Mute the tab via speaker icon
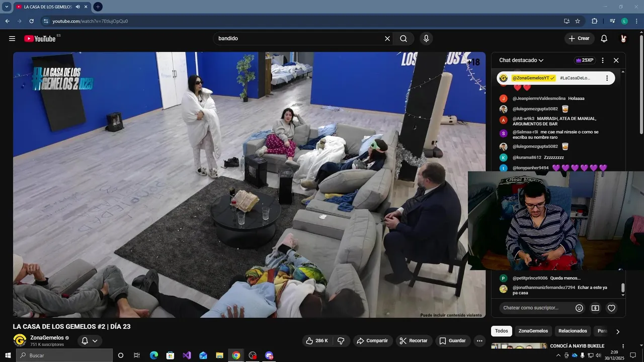Viewport: 644px width, 362px height. [x=77, y=7]
